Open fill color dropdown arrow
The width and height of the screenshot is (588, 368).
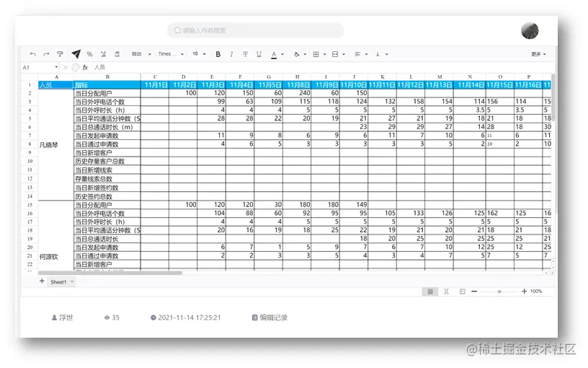305,54
